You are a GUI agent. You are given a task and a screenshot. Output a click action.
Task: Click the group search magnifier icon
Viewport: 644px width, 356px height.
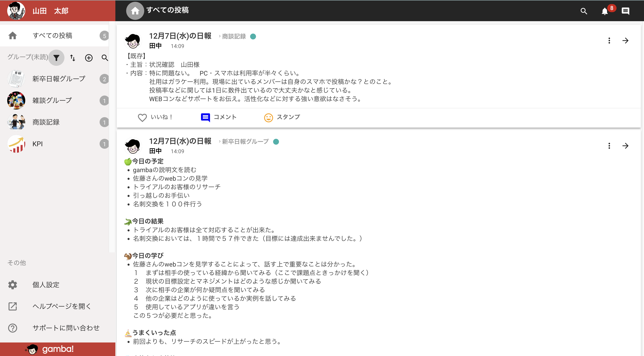105,58
